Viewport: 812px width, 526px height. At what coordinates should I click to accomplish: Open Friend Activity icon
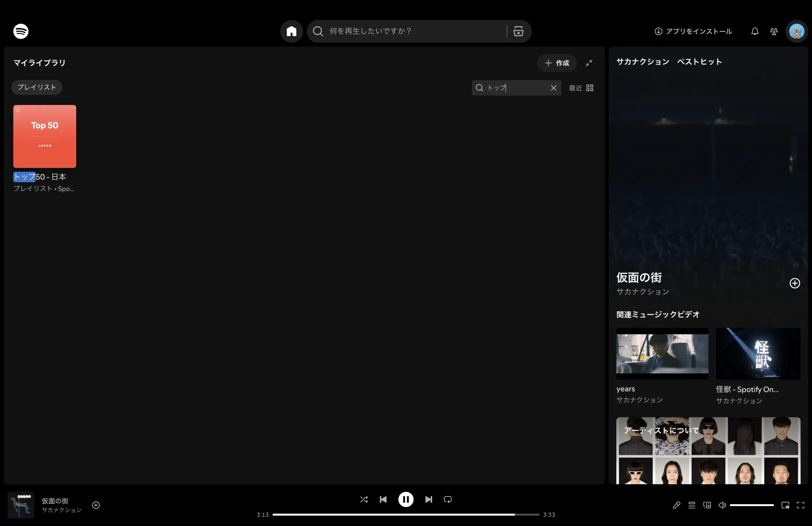click(774, 31)
